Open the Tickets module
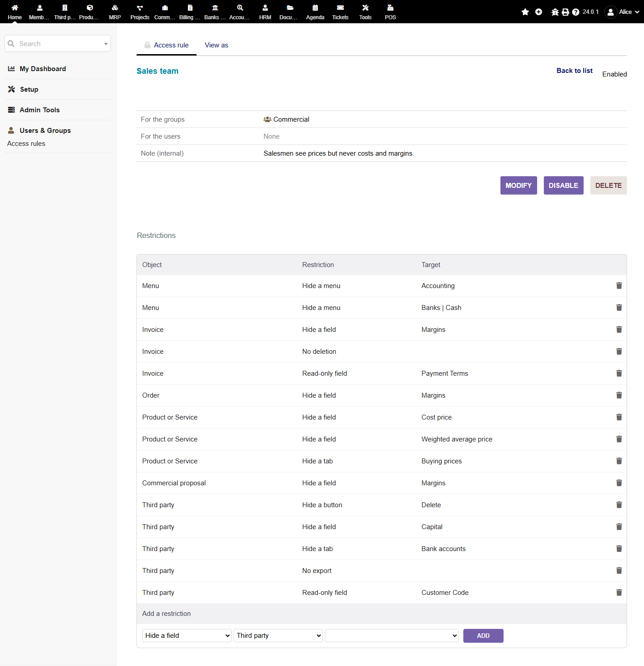 coord(340,12)
